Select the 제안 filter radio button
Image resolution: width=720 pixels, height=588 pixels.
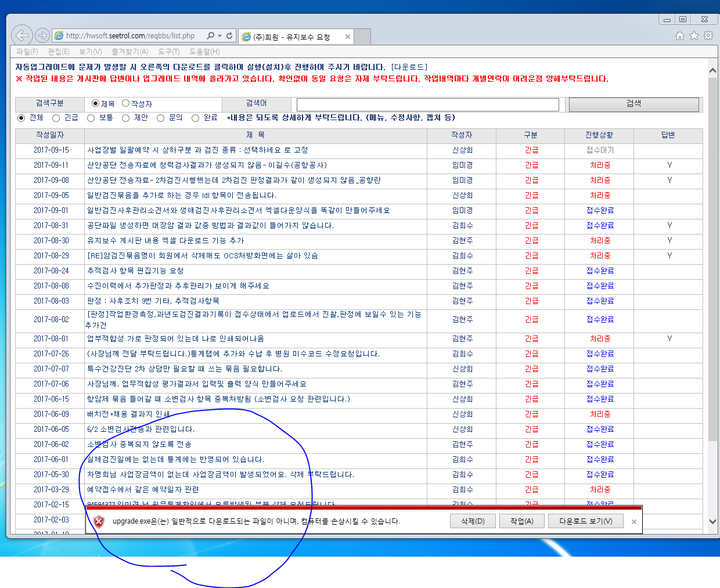126,118
